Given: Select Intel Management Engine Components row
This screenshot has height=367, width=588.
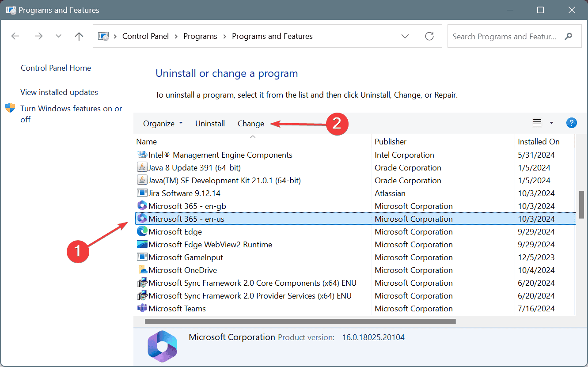Looking at the screenshot, I should click(x=354, y=155).
